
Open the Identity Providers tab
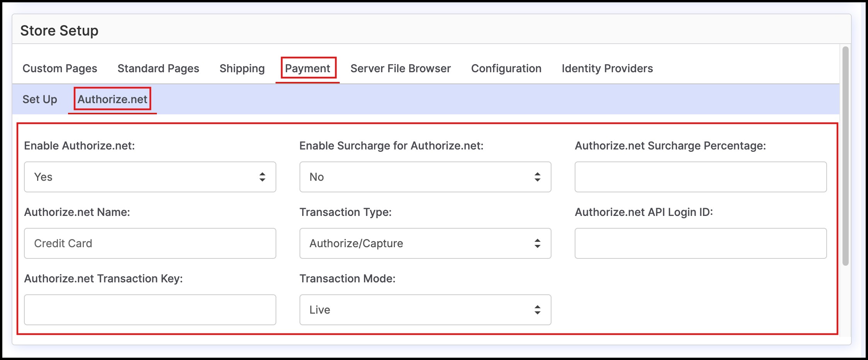tap(608, 68)
